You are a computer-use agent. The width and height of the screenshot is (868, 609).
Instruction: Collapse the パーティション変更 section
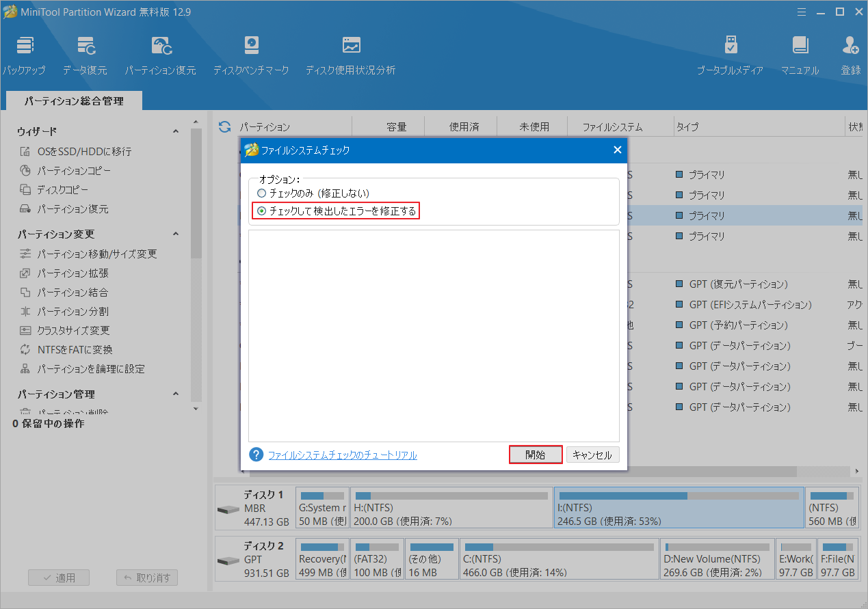click(x=176, y=234)
